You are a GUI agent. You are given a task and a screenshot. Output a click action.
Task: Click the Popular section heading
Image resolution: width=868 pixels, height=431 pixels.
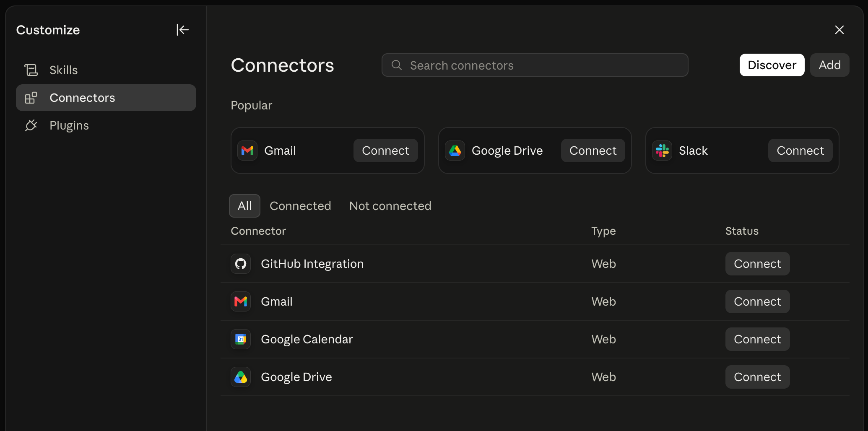(x=251, y=105)
